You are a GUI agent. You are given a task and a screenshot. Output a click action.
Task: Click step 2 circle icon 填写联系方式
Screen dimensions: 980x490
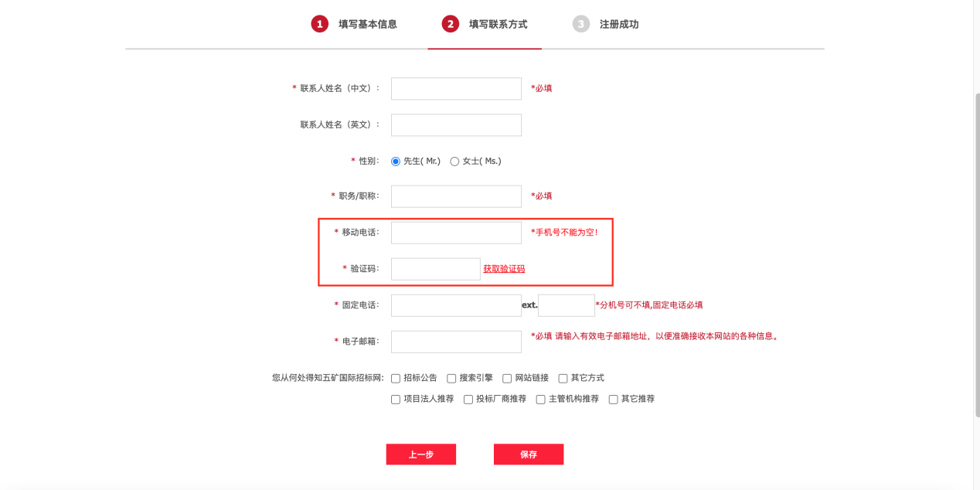[x=451, y=24]
